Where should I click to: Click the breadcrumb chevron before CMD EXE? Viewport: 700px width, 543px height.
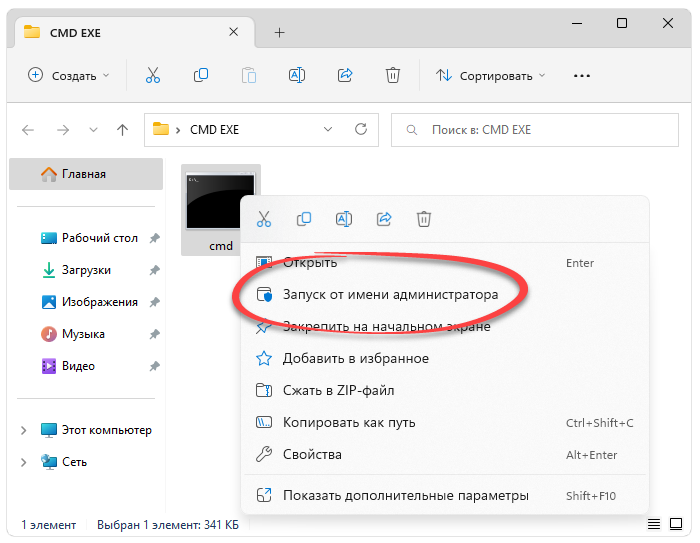tap(178, 130)
